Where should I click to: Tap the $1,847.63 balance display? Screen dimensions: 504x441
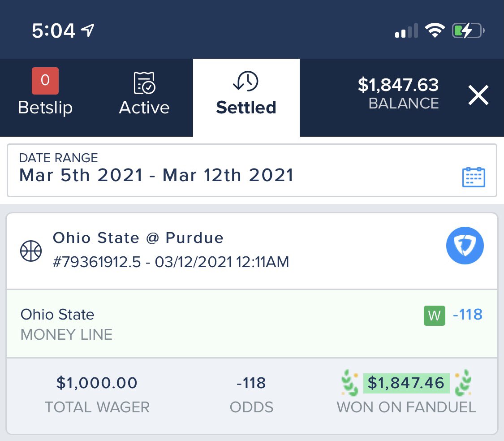point(398,93)
